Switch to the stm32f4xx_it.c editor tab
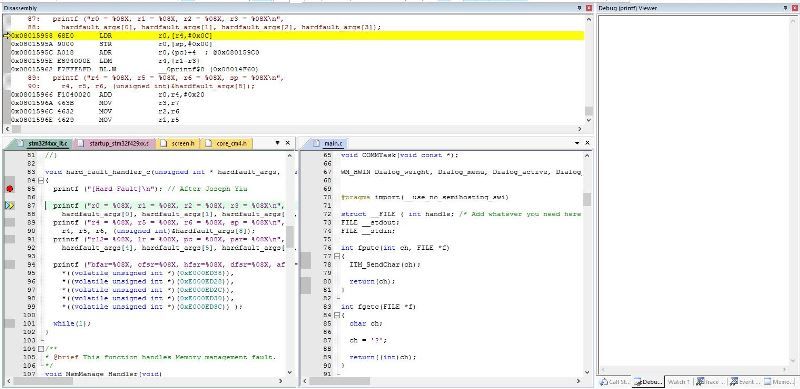 click(42, 143)
